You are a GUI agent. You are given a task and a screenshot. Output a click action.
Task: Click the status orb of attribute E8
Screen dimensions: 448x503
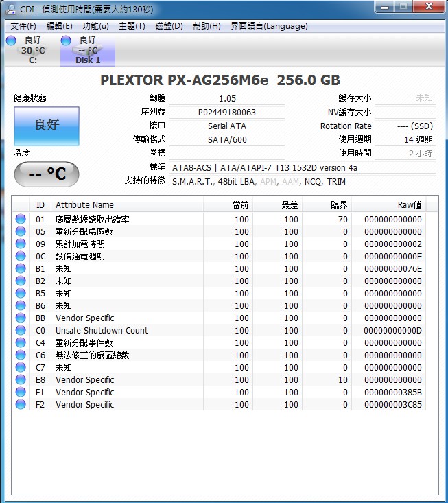pyautogui.click(x=21, y=379)
